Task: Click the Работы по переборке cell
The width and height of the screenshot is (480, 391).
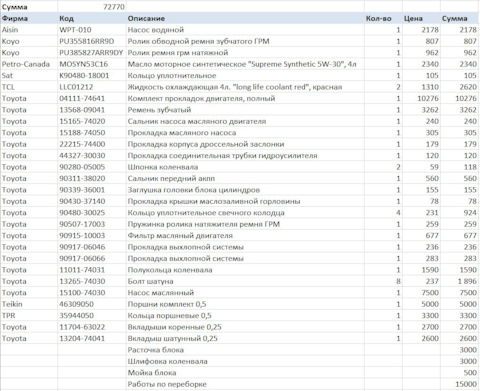Action: coord(245,384)
